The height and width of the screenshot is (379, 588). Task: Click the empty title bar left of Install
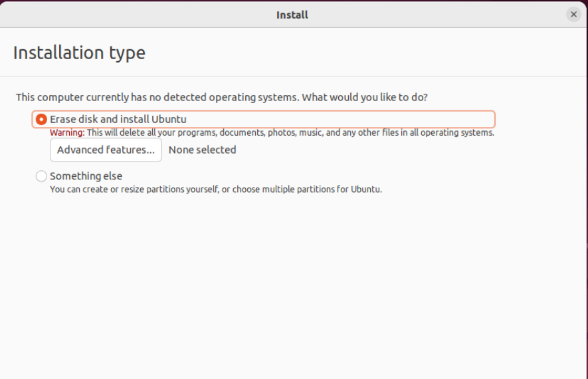[x=133, y=15]
